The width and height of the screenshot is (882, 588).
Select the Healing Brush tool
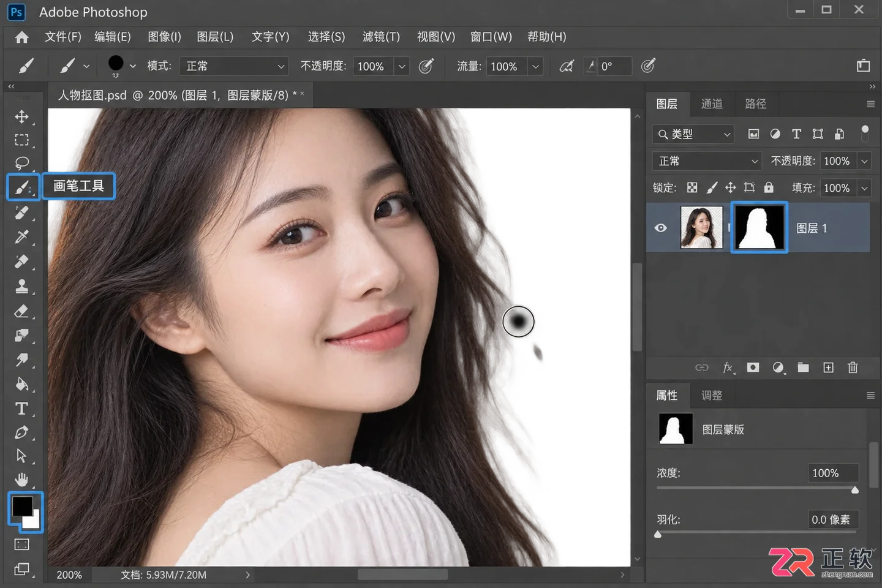21,213
